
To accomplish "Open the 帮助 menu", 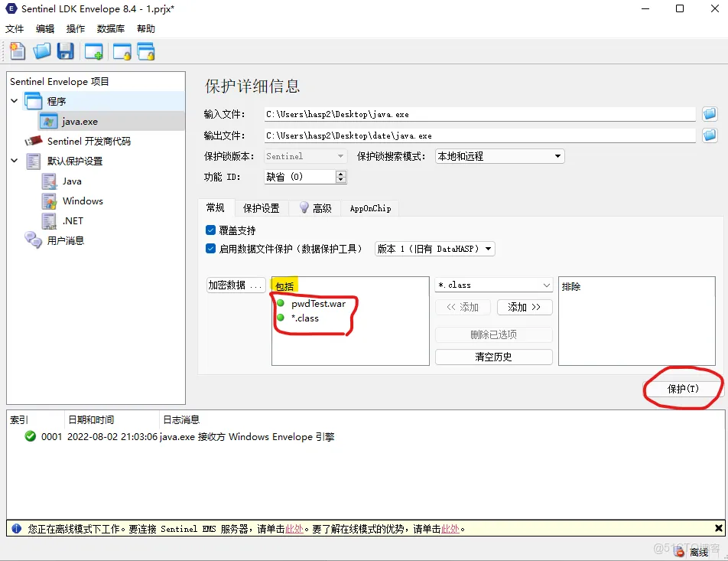I will (x=146, y=29).
